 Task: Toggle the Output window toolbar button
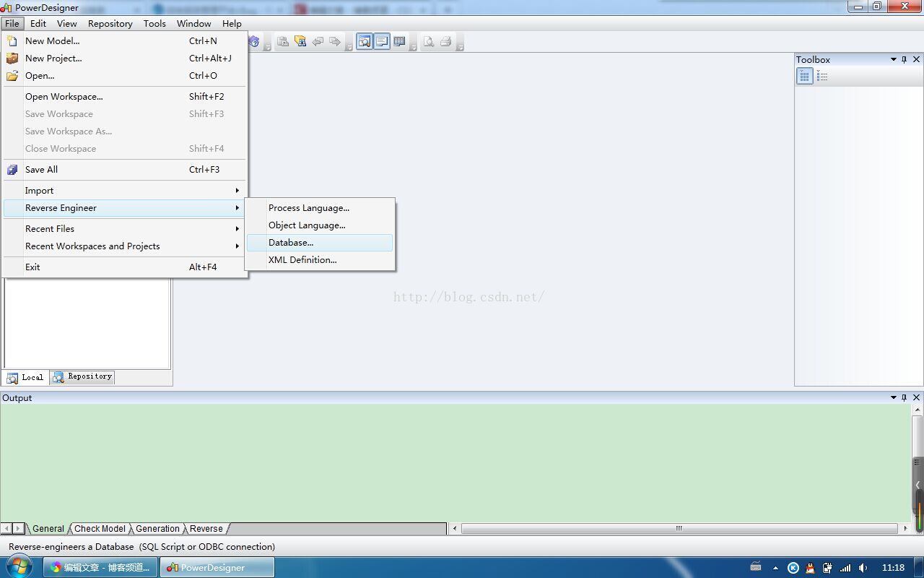(382, 42)
